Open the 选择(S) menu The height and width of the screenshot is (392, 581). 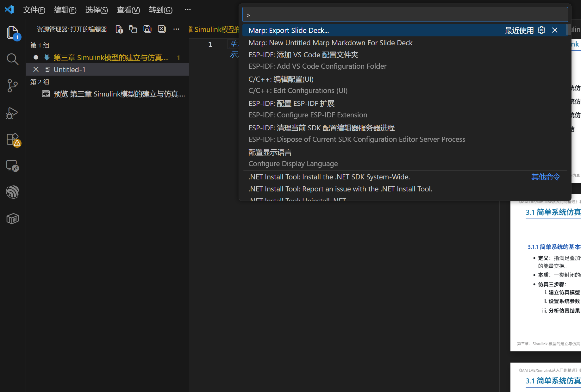point(97,10)
